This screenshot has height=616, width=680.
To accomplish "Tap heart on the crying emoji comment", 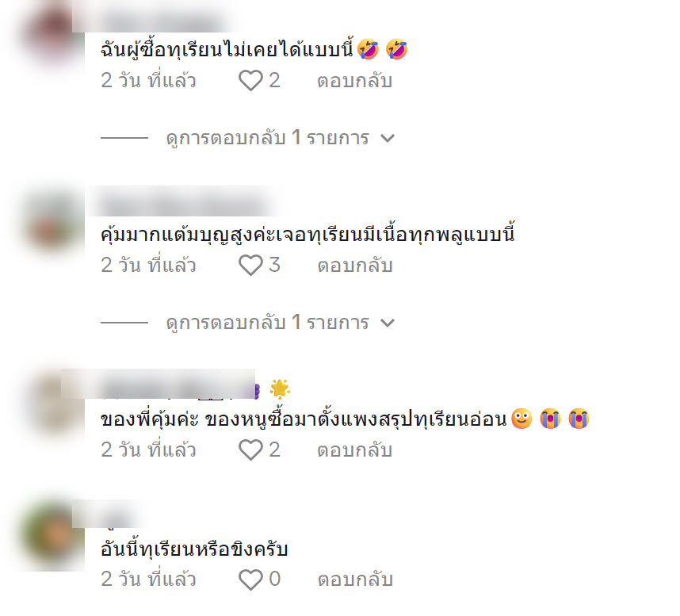I will coord(250,450).
